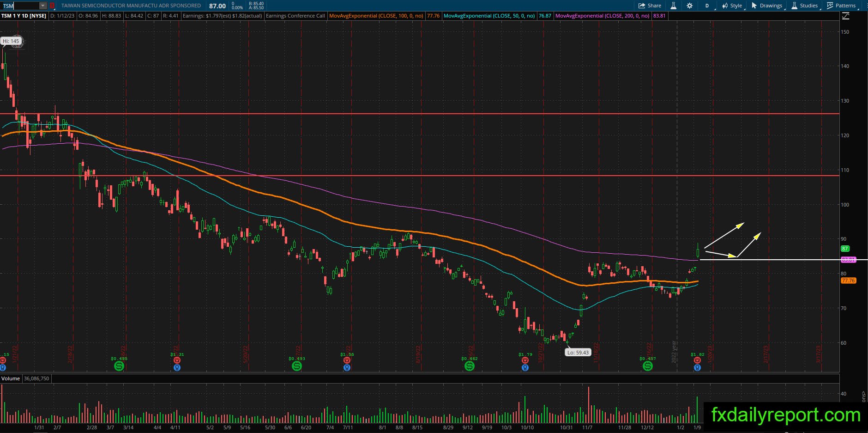Click the orange 77.76 EMA price bubble
Screen dimensions: 868x433
pyautogui.click(x=848, y=281)
